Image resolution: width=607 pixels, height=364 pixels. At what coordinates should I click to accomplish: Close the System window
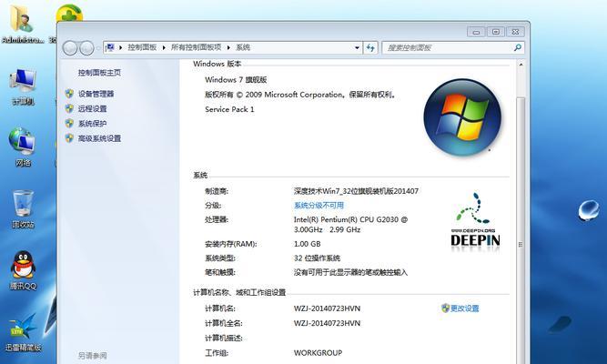515,32
